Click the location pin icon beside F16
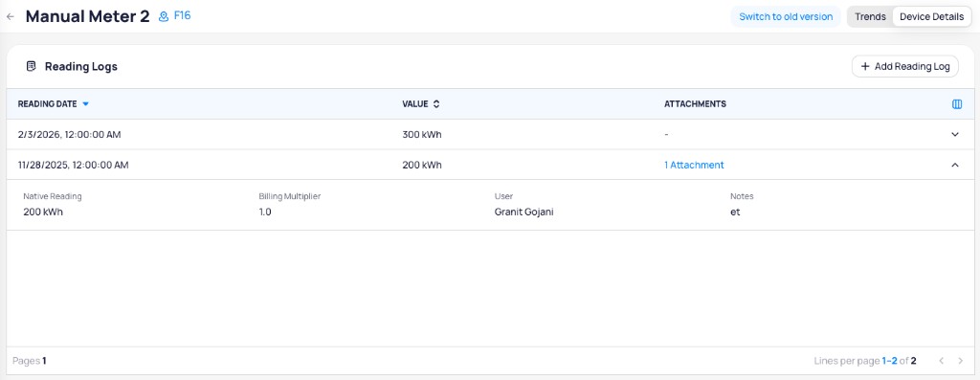This screenshot has height=380, width=980. [x=164, y=17]
